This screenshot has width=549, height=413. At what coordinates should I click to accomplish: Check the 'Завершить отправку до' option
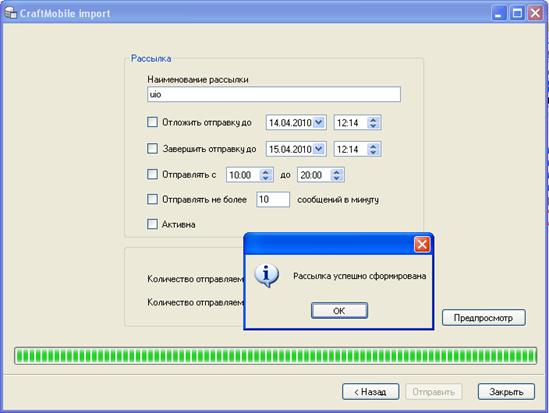tap(152, 148)
